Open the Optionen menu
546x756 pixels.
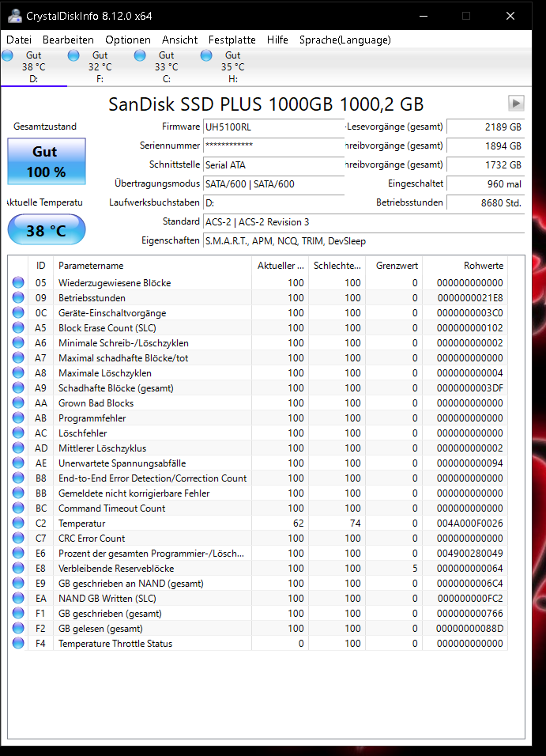[128, 40]
